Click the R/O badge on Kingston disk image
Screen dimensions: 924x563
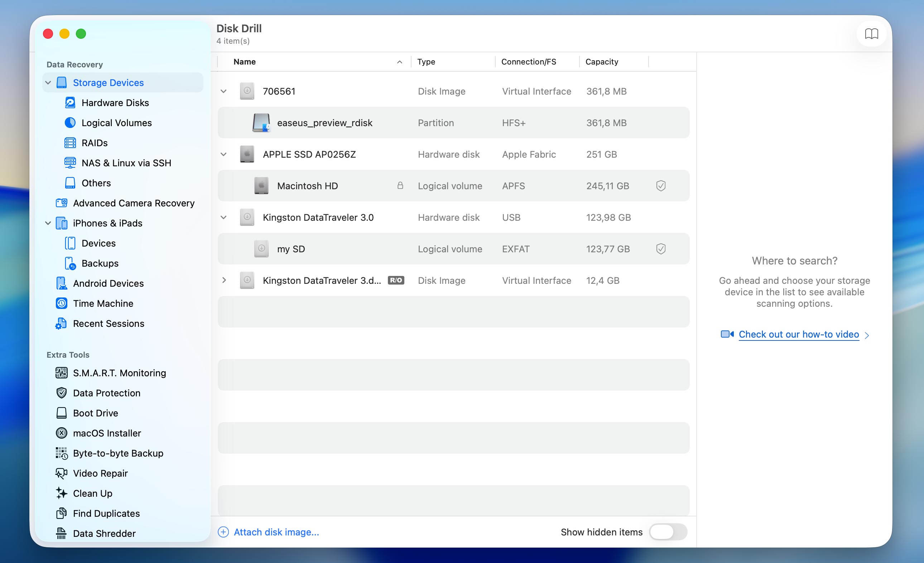pyautogui.click(x=396, y=280)
